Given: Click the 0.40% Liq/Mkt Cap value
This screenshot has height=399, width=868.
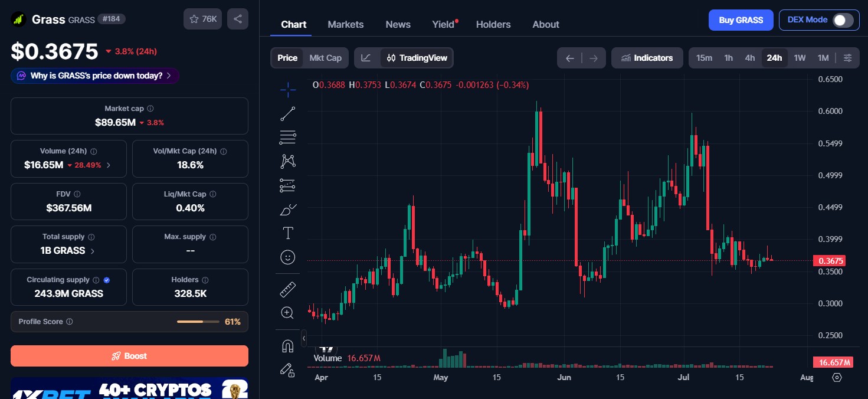Looking at the screenshot, I should (190, 208).
